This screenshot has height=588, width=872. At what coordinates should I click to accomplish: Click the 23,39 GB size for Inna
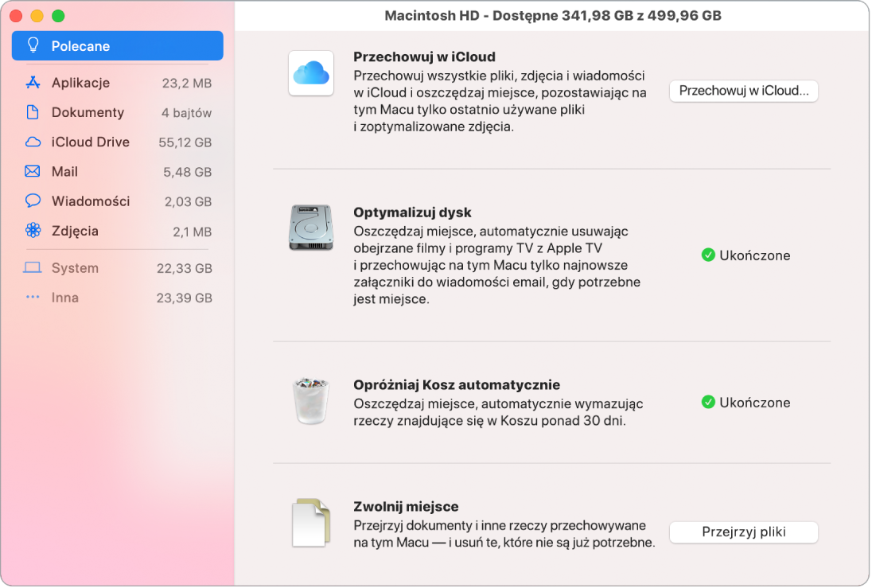tap(185, 298)
